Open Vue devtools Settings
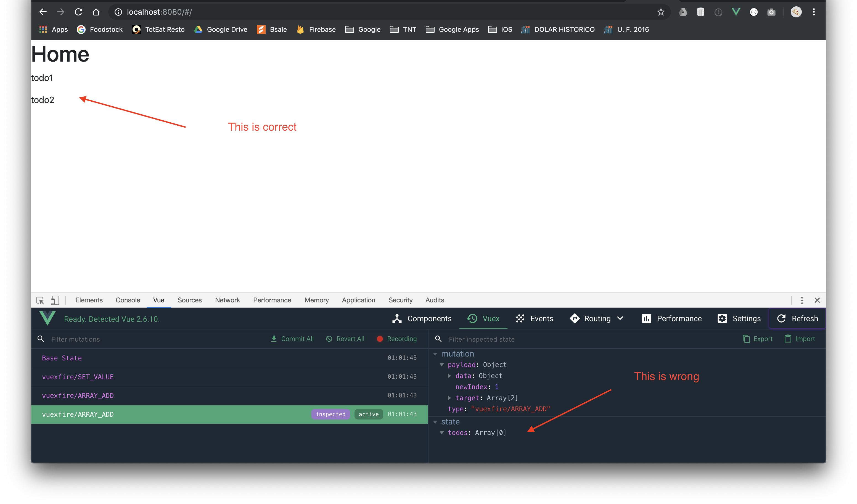Image resolution: width=857 pixels, height=504 pixels. point(739,319)
